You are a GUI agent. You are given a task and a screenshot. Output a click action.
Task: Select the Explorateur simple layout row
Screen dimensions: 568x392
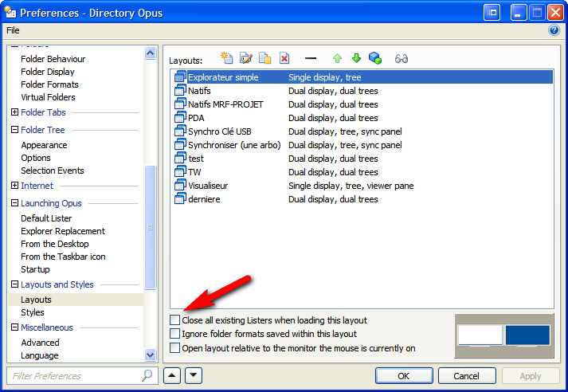(x=363, y=76)
